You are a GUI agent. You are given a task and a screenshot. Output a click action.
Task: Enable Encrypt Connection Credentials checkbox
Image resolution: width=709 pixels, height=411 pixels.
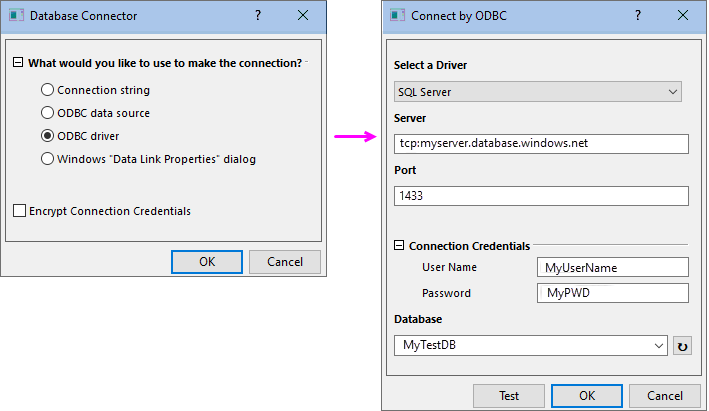(20, 211)
